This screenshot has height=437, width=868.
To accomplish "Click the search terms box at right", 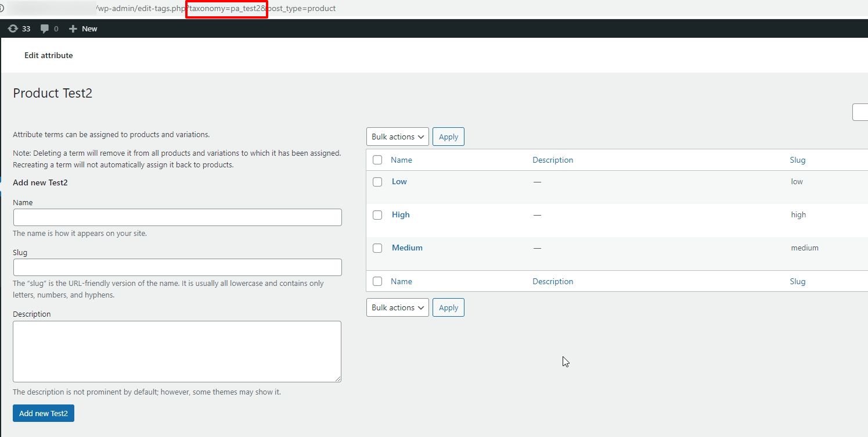I will click(x=860, y=112).
